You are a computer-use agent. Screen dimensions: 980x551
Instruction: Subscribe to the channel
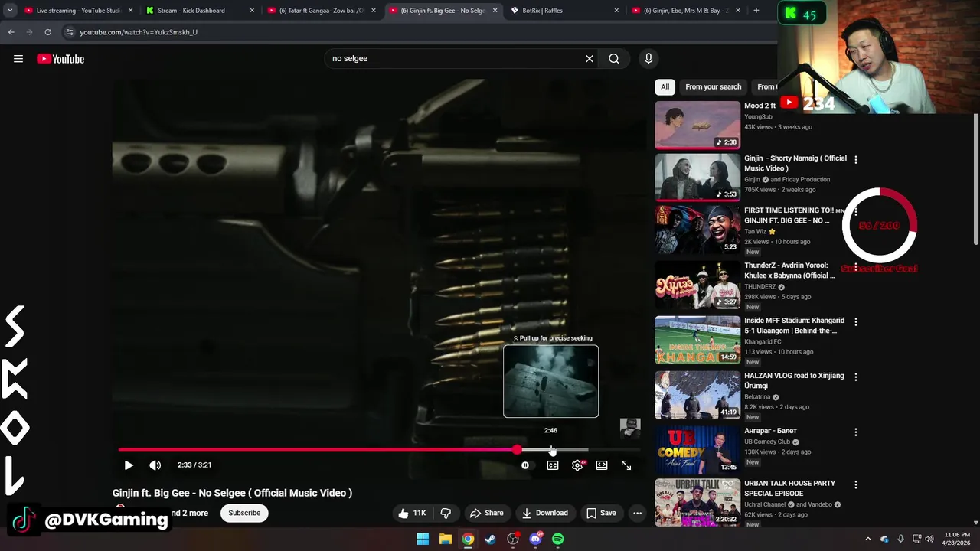click(x=244, y=513)
